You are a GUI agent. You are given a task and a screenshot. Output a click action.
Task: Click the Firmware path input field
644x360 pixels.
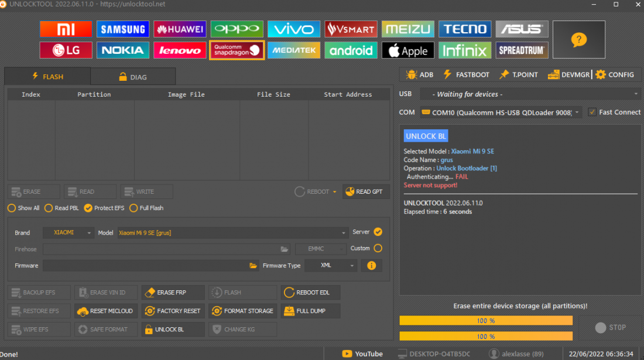(x=150, y=266)
